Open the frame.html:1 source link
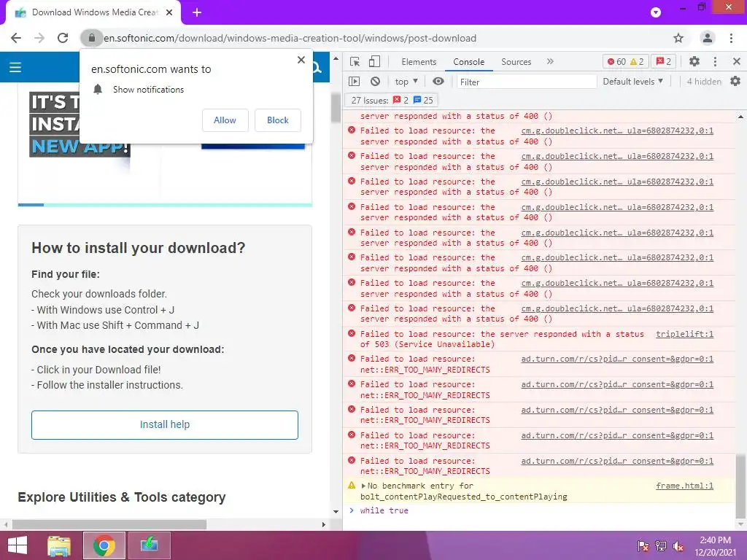The height and width of the screenshot is (560, 747). (x=684, y=486)
